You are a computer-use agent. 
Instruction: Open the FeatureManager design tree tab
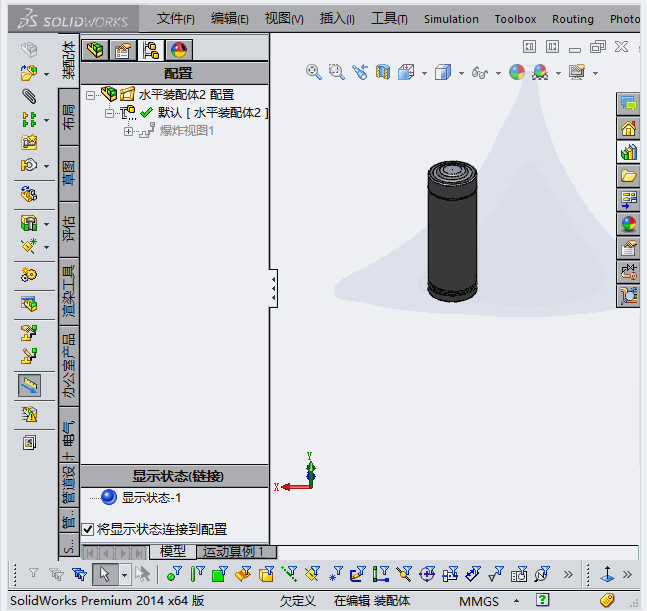95,50
